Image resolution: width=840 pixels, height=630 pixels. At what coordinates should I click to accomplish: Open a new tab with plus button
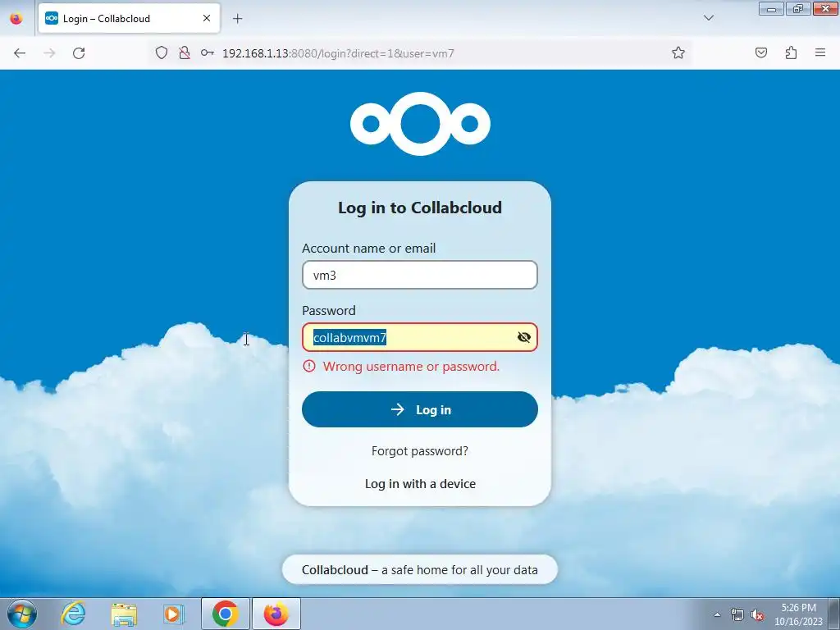pos(237,18)
